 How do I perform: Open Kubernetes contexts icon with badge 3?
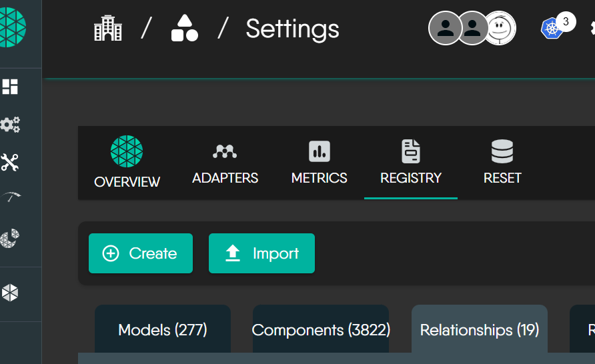(552, 28)
